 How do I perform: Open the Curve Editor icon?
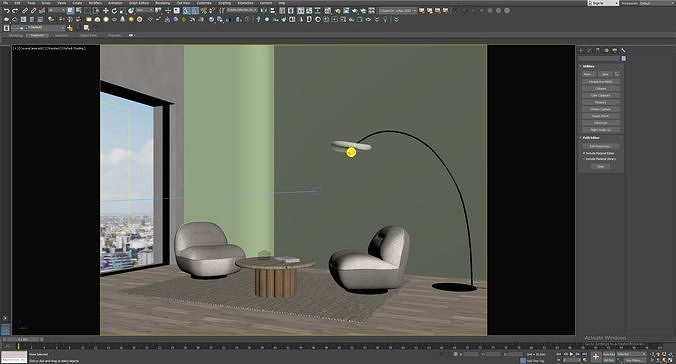(309, 10)
